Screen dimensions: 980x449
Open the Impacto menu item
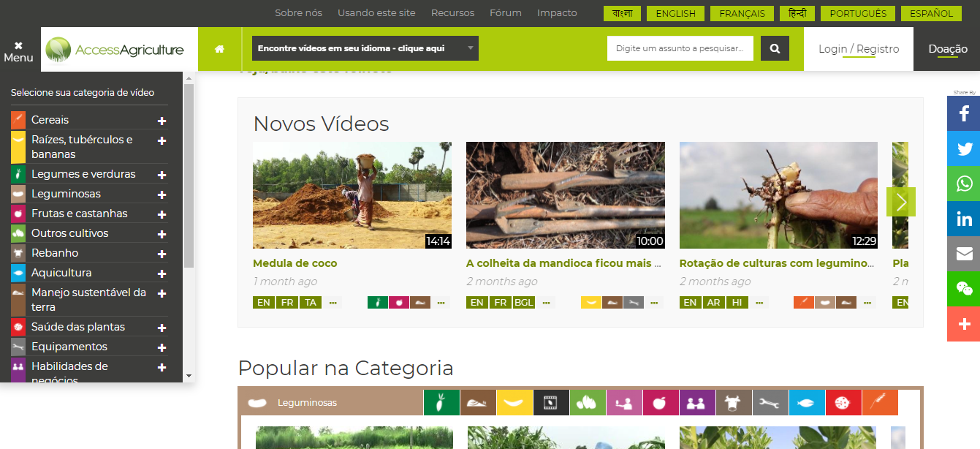pyautogui.click(x=557, y=13)
